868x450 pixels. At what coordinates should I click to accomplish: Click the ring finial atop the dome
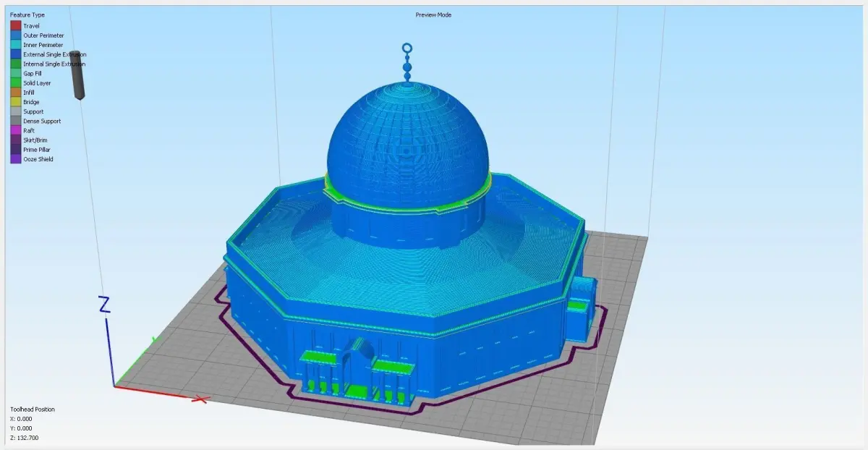tap(407, 49)
